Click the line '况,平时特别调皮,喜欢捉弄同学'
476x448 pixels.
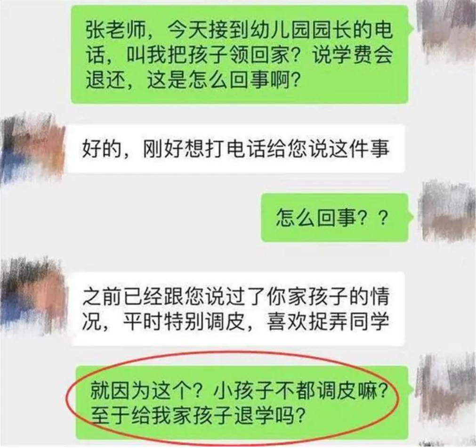click(236, 321)
